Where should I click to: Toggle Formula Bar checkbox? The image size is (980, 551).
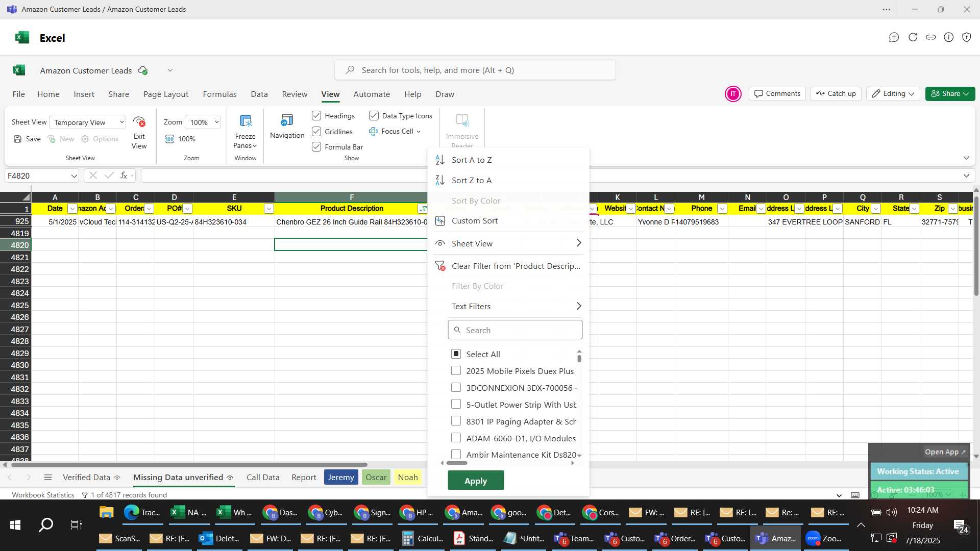[x=316, y=146]
